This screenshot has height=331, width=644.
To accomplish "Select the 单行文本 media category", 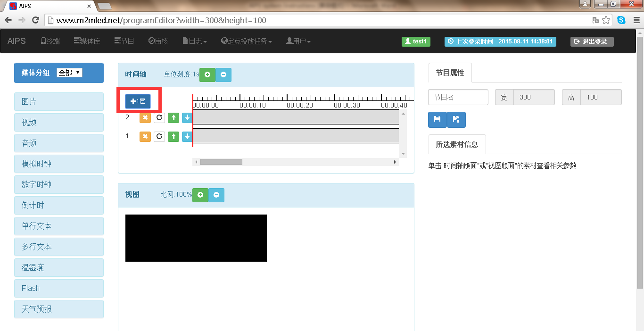I will coord(59,226).
